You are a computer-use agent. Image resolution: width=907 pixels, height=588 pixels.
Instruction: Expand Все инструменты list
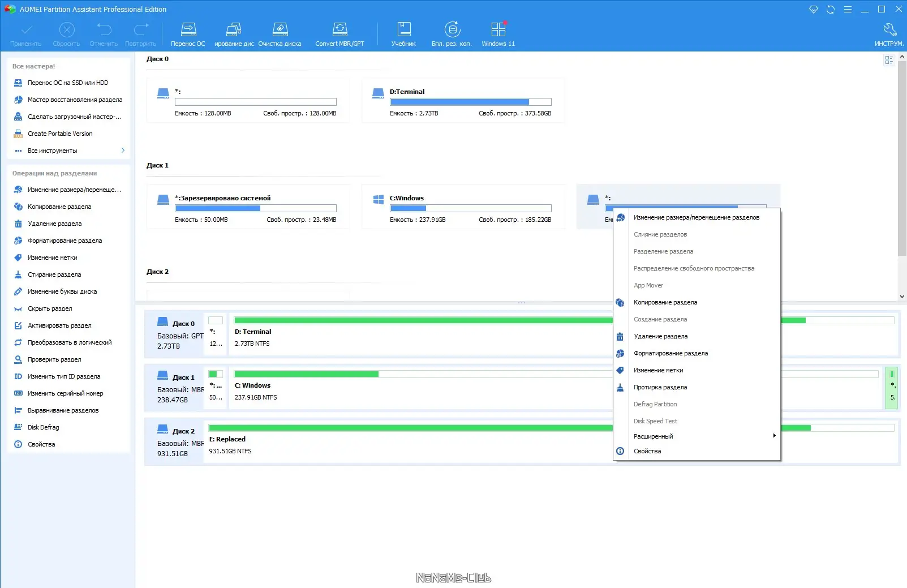click(68, 151)
